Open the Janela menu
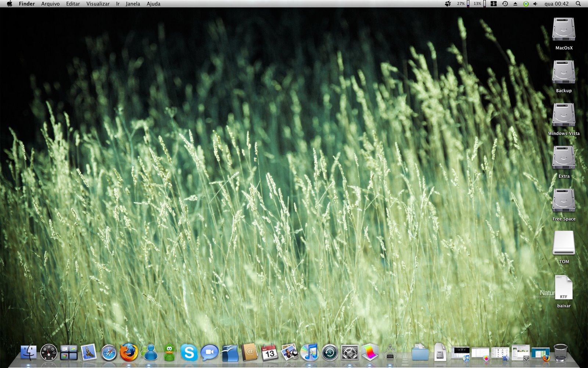 (x=133, y=4)
